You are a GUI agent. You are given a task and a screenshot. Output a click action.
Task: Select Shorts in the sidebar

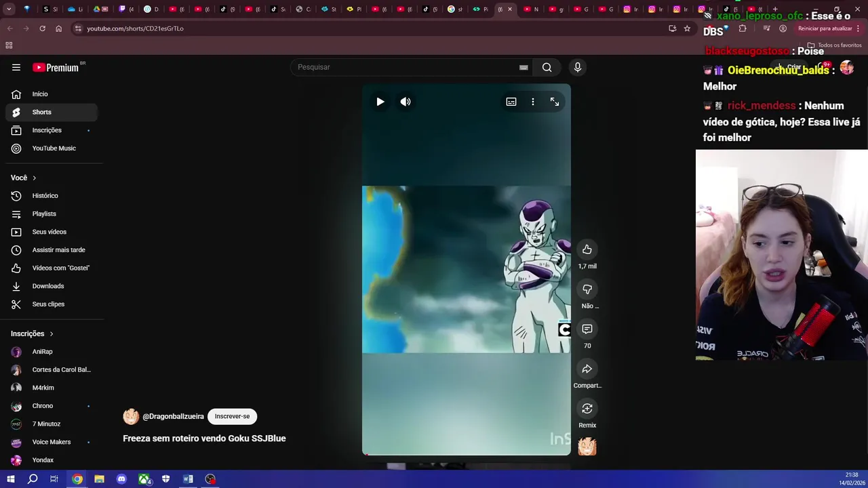click(52, 112)
